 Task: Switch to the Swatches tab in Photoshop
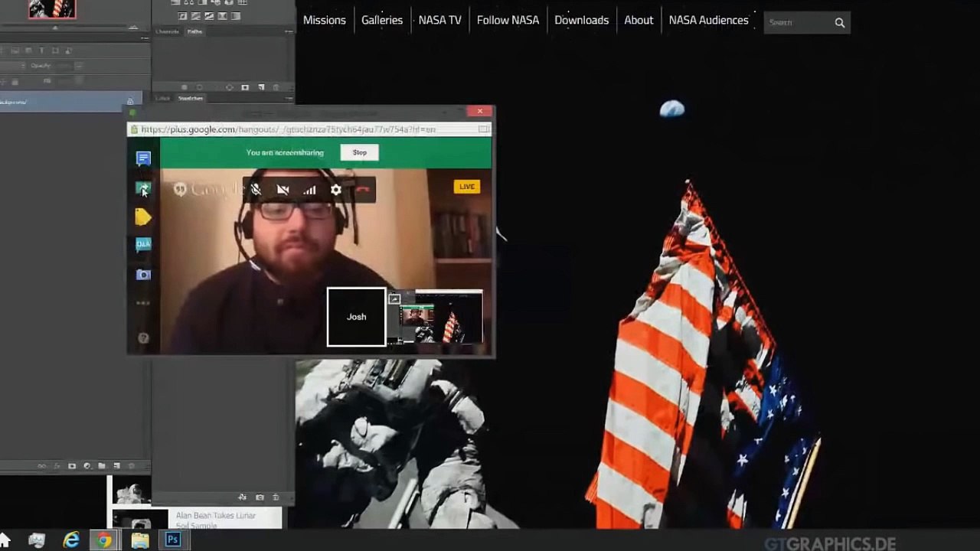pos(191,98)
